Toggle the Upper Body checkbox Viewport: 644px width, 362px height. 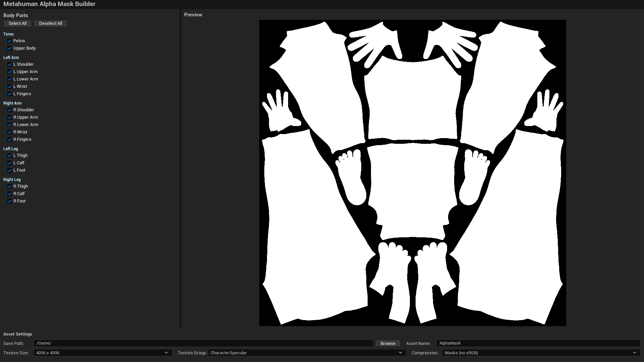(10, 48)
